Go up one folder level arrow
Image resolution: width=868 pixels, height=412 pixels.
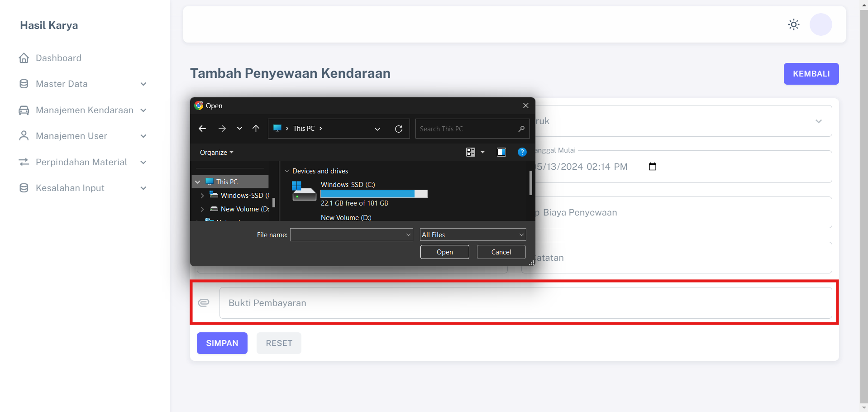[x=256, y=129]
